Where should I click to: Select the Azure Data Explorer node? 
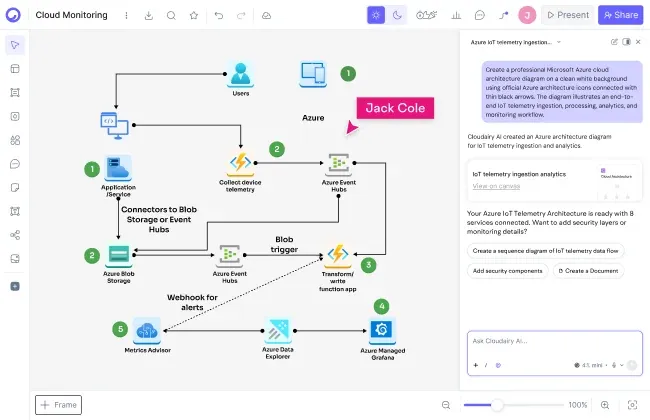[278, 338]
